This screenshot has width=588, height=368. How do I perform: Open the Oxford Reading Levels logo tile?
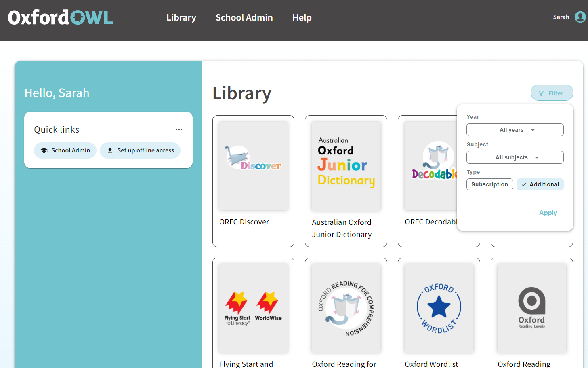point(532,308)
